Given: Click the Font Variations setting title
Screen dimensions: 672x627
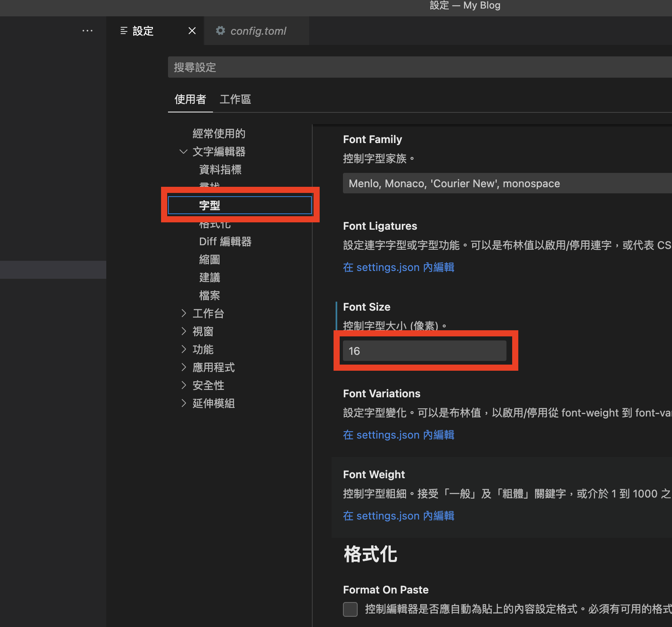Looking at the screenshot, I should click(x=382, y=394).
